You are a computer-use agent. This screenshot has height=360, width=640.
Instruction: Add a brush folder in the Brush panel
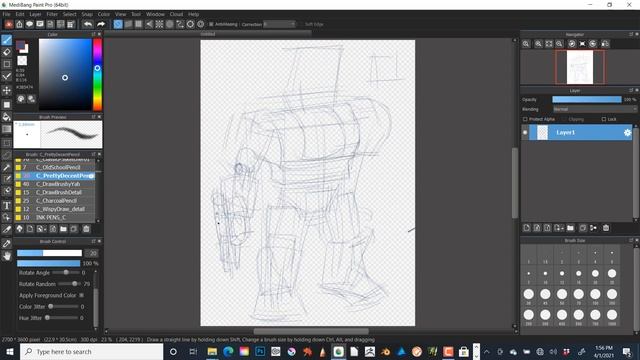pyautogui.click(x=63, y=229)
